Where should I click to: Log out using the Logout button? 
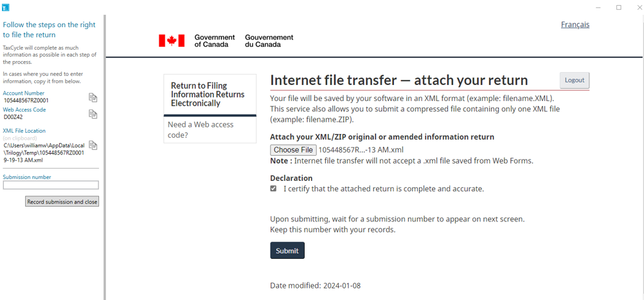574,80
